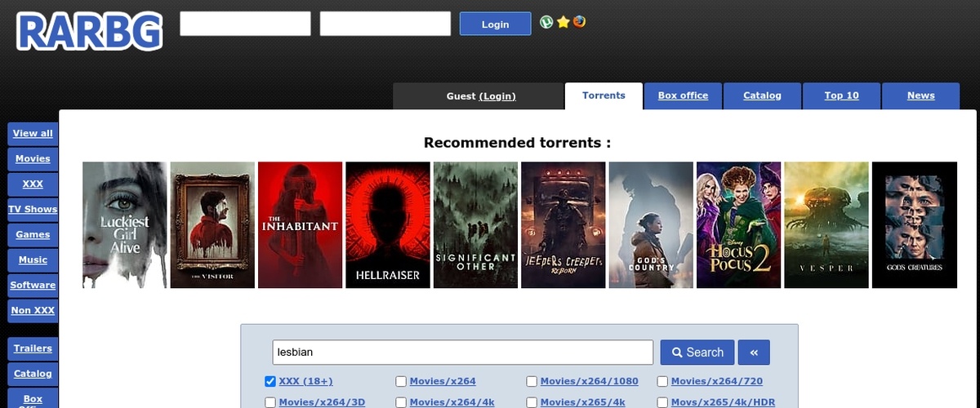Image resolution: width=980 pixels, height=408 pixels.
Task: Enable the Movies/x264 checkbox
Action: click(x=401, y=381)
